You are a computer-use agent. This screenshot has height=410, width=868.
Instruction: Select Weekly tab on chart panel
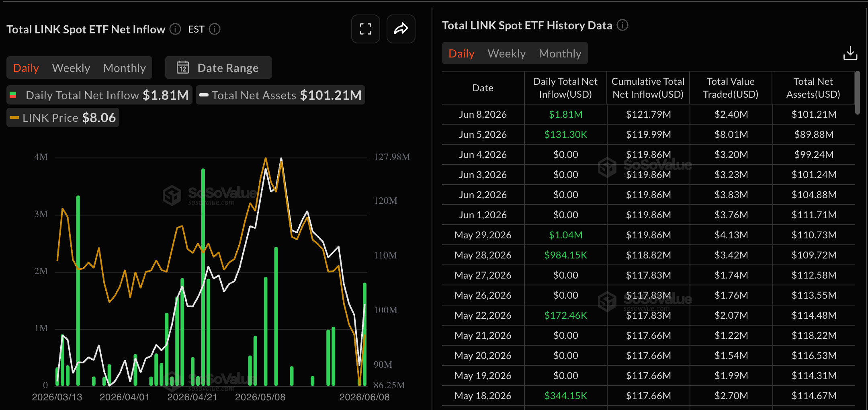(71, 68)
